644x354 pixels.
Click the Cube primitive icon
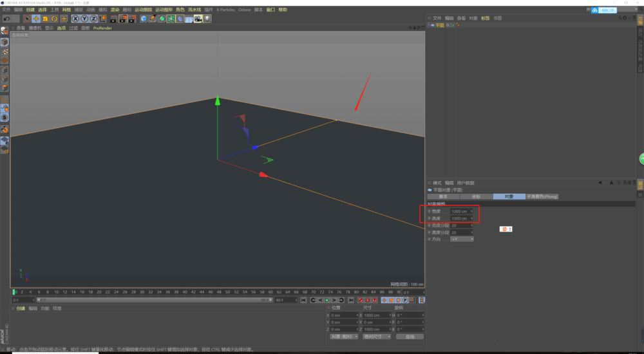[144, 19]
